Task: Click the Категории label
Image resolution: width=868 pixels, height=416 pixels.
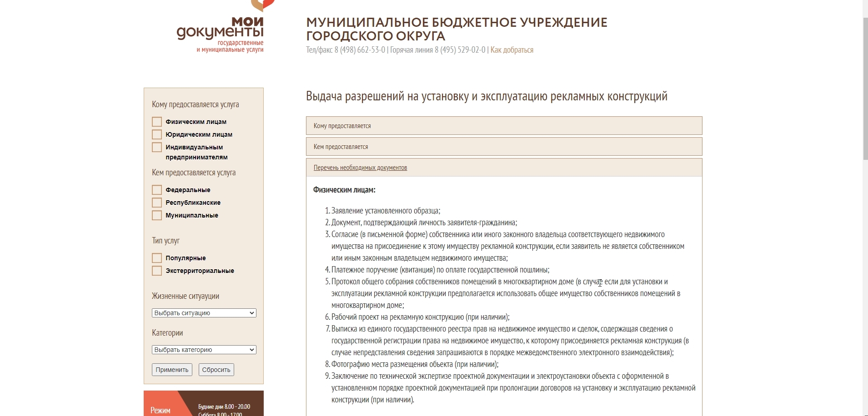Action: [167, 333]
